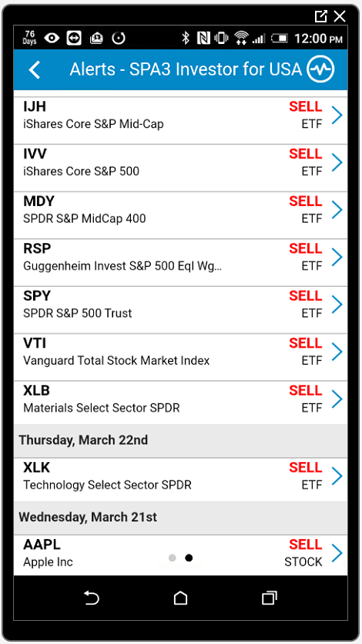The height and width of the screenshot is (644, 362).
Task: Click the SELL label on RSP row
Action: 306,248
